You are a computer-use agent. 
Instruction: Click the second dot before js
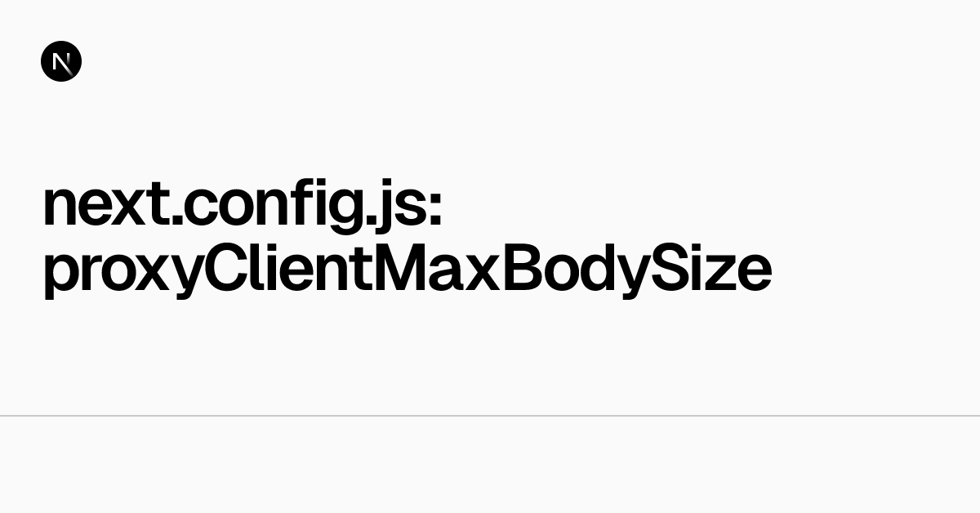click(x=362, y=223)
